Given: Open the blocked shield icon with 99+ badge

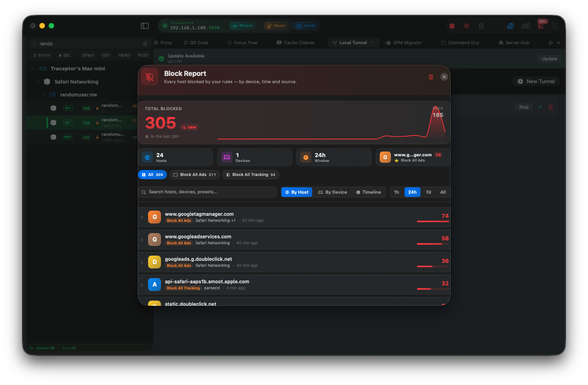Looking at the screenshot, I should pyautogui.click(x=541, y=26).
